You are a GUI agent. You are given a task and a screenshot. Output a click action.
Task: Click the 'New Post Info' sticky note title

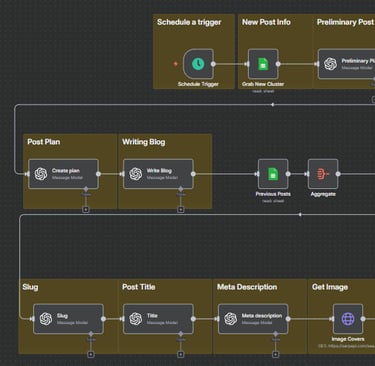pyautogui.click(x=266, y=22)
